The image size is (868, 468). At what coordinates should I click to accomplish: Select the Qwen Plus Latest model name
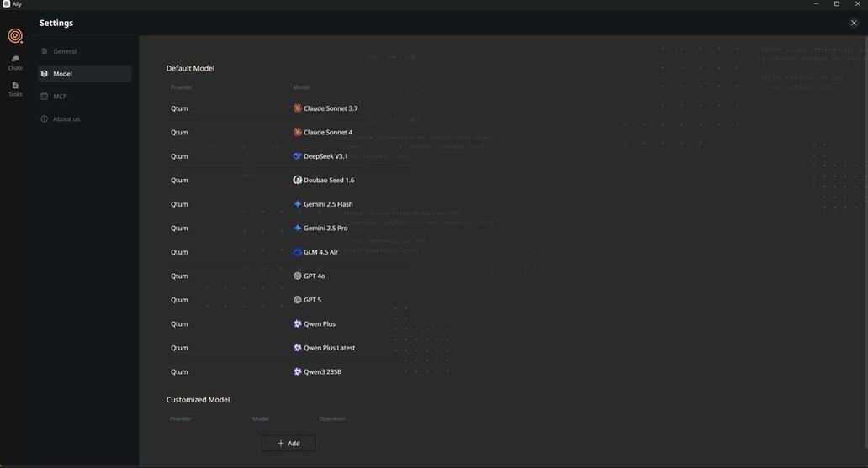pyautogui.click(x=330, y=347)
